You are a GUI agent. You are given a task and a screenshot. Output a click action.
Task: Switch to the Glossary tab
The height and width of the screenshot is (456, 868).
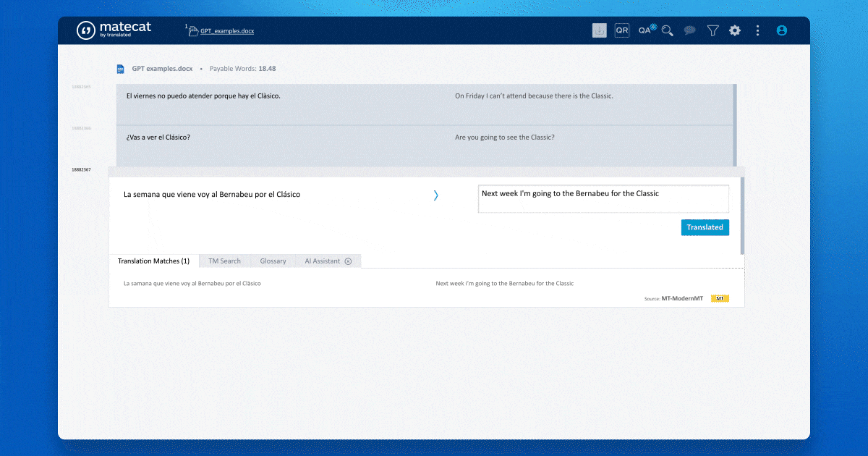tap(273, 261)
